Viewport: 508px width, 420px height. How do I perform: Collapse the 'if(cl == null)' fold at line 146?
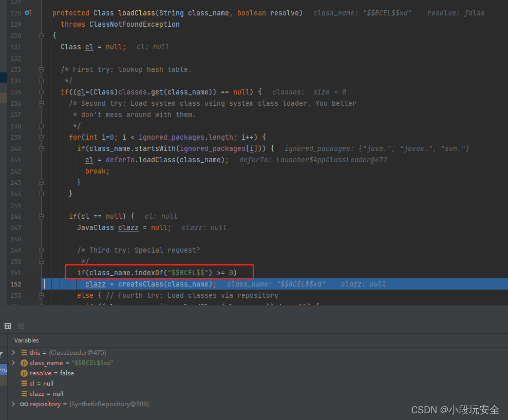(x=41, y=216)
